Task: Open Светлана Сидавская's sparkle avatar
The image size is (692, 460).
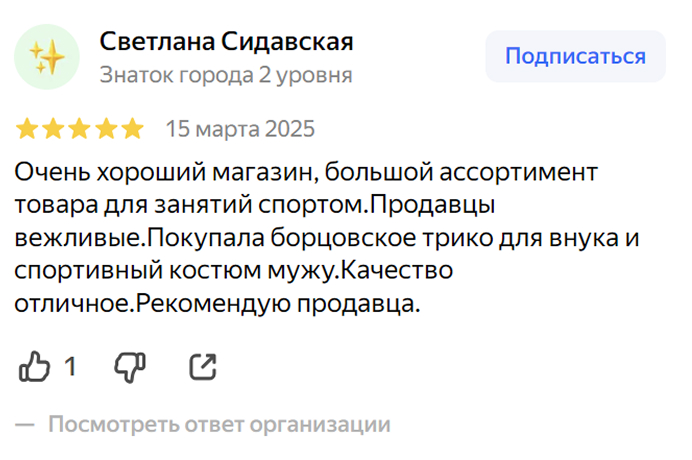Action: (47, 56)
